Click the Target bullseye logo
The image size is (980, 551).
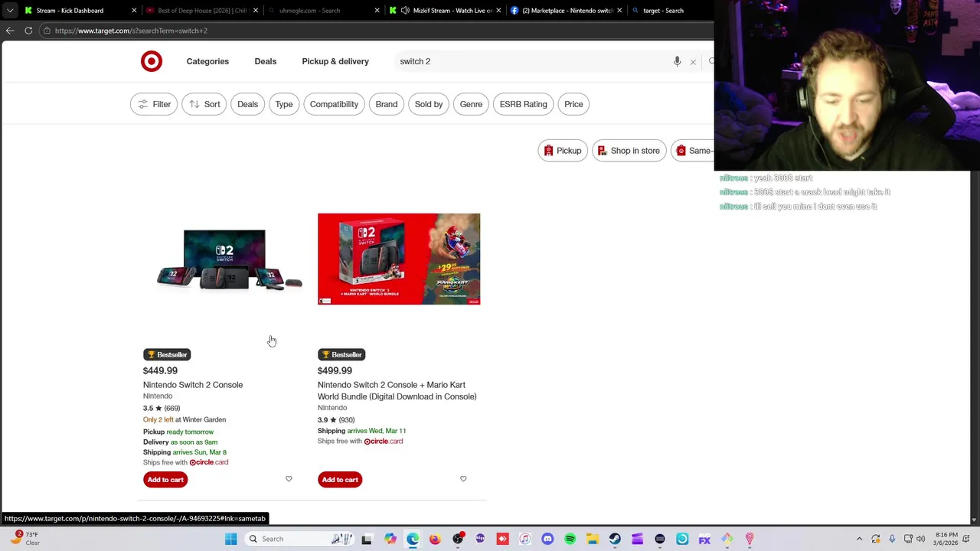(152, 61)
